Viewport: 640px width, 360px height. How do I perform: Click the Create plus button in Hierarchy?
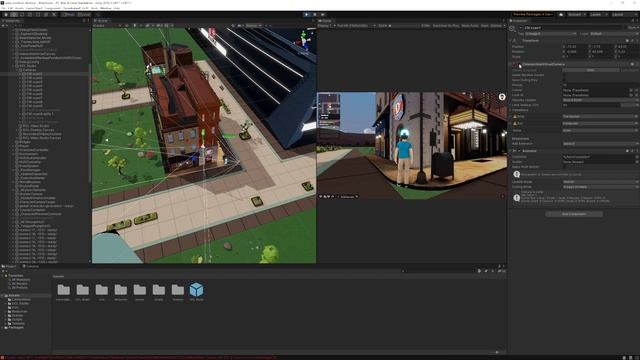coord(4,25)
